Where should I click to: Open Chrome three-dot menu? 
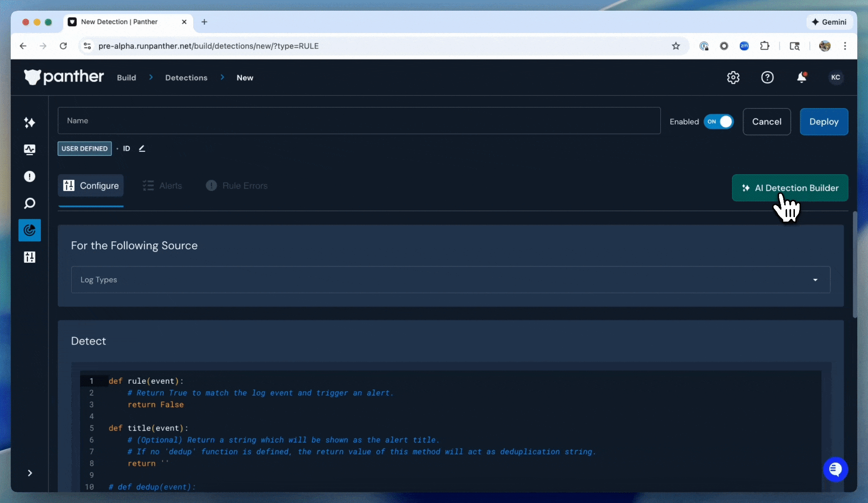845,46
